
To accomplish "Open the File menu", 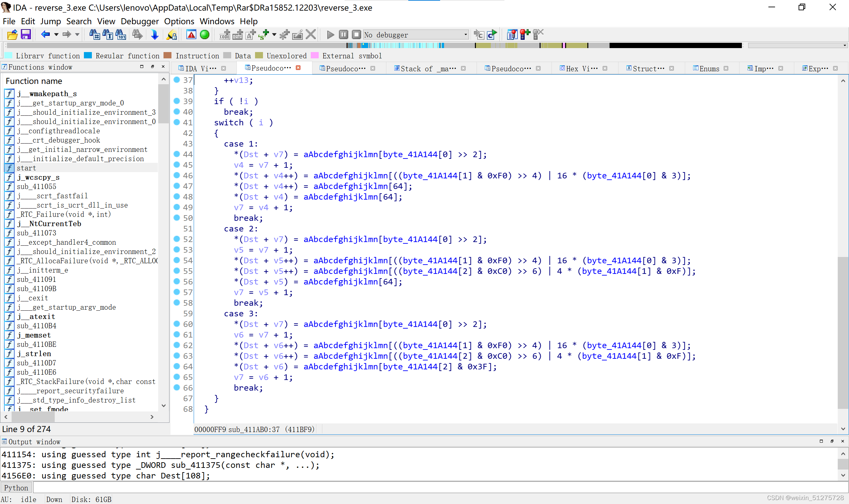I will (9, 21).
